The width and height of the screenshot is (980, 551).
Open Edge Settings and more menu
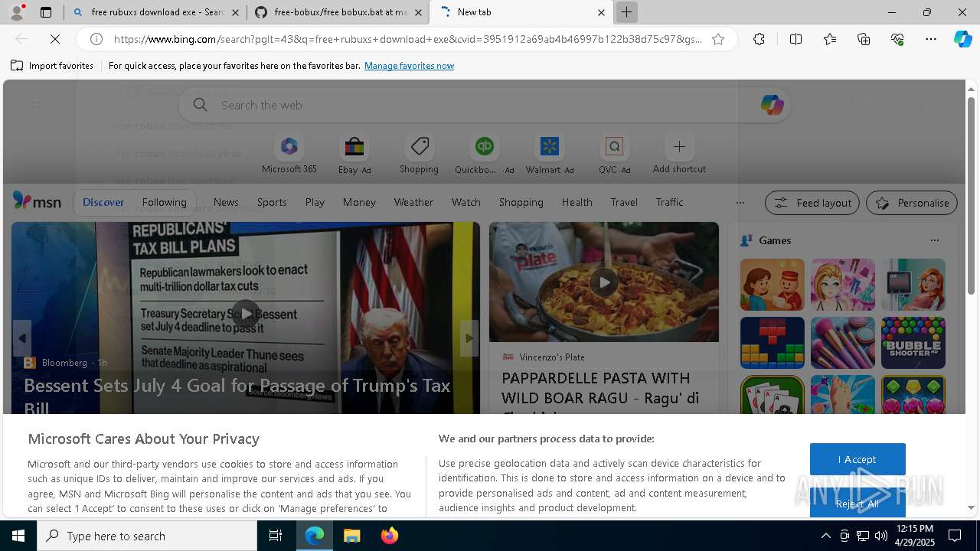[x=931, y=39]
